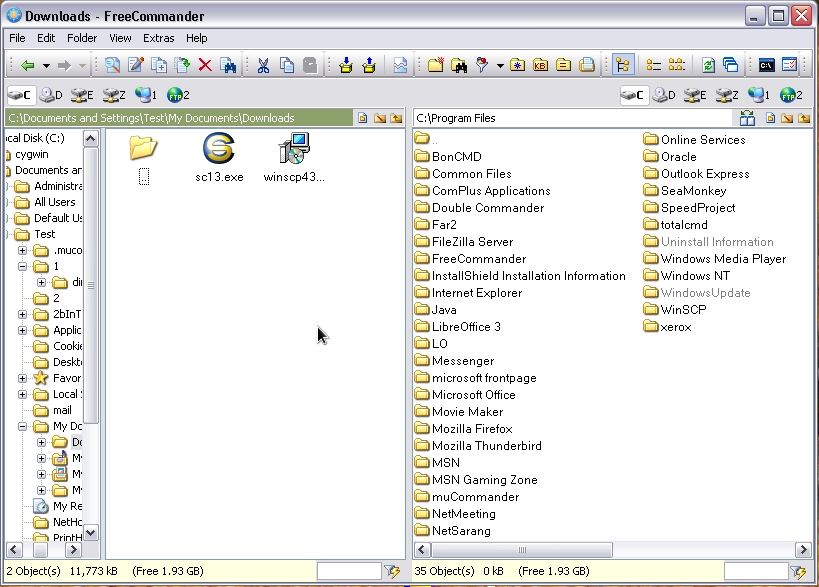Select drive E in left drive bar
The height and width of the screenshot is (587, 819).
click(x=82, y=95)
